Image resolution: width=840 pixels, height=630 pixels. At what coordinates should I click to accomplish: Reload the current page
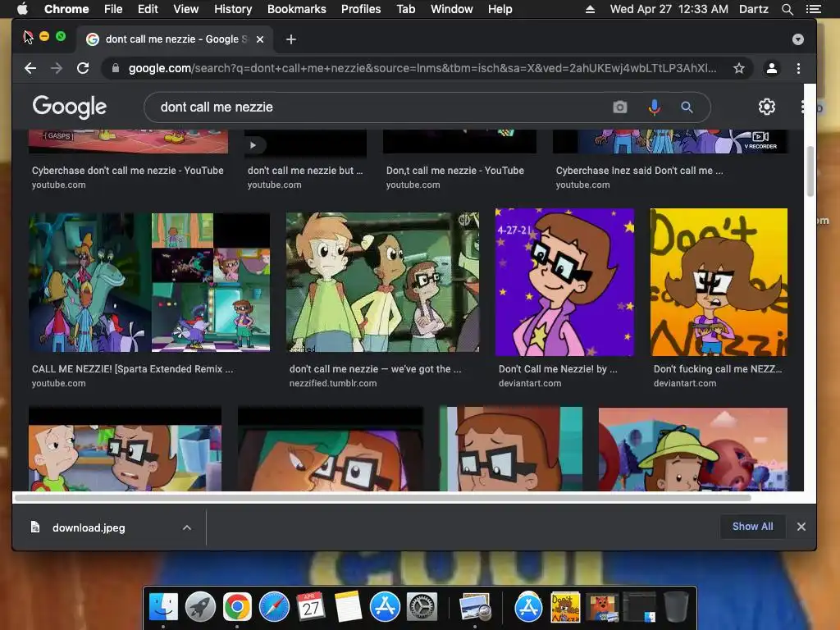(x=83, y=68)
